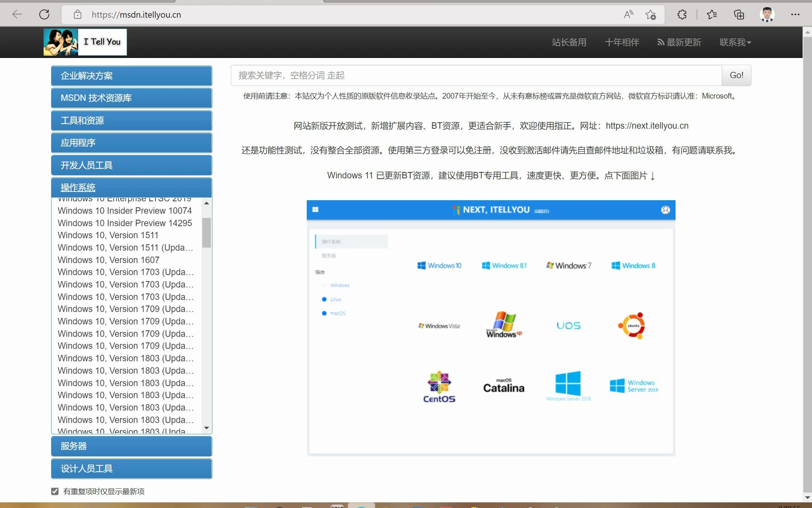Toggle the 有重复项时仅显示最新项 checkbox
This screenshot has width=812, height=508.
pyautogui.click(x=55, y=491)
